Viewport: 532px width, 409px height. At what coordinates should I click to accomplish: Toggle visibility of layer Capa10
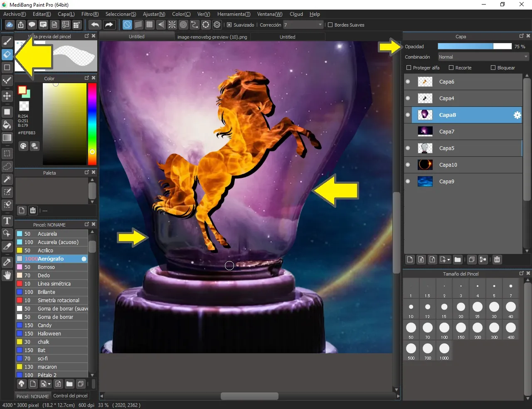tap(408, 165)
